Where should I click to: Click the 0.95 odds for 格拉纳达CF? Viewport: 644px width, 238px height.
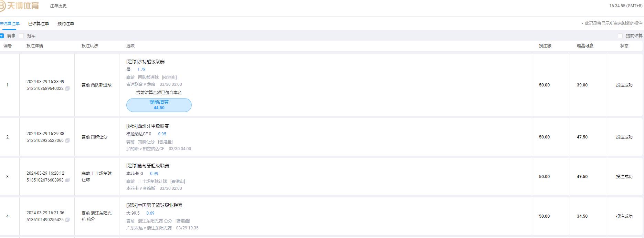(162, 134)
